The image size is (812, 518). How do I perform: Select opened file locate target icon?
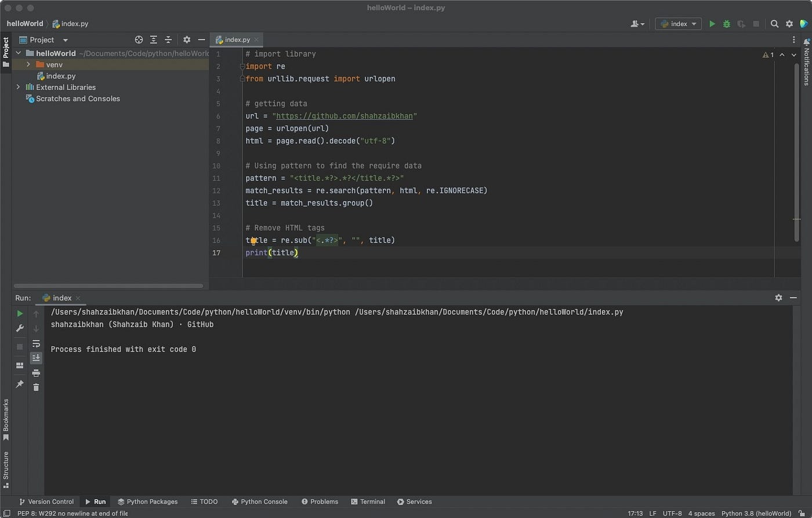(x=139, y=40)
